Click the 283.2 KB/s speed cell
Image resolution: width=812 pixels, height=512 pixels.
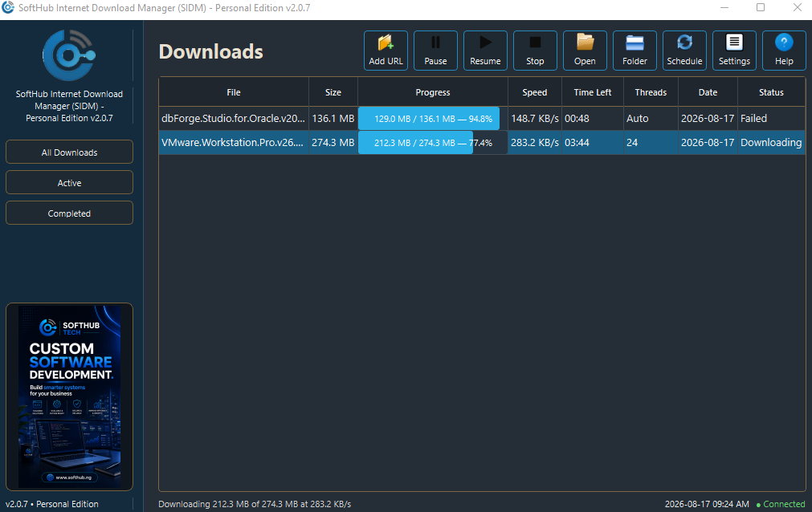pos(534,142)
